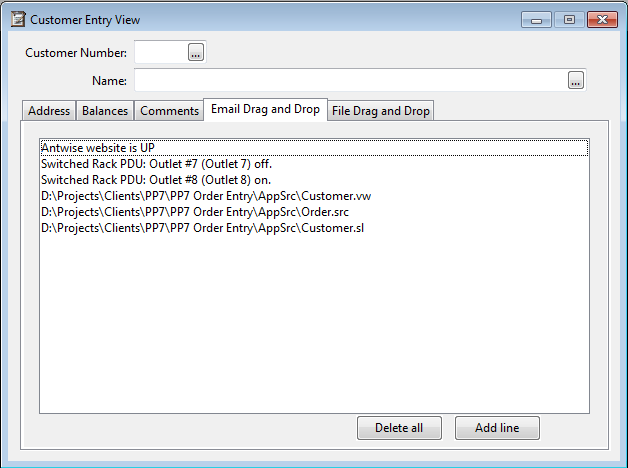Click inside the Name input field
The width and height of the screenshot is (628, 468).
click(x=351, y=80)
